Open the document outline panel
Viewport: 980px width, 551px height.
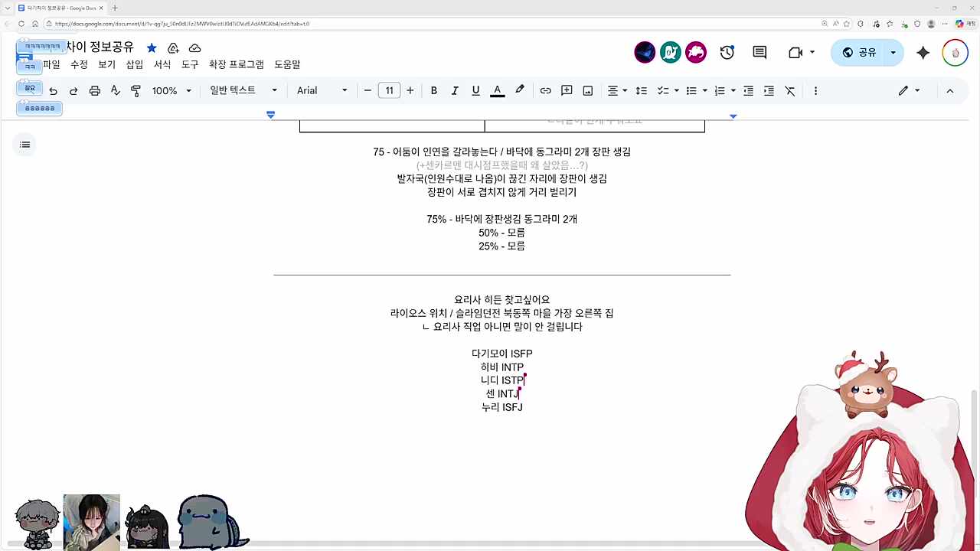tap(24, 145)
